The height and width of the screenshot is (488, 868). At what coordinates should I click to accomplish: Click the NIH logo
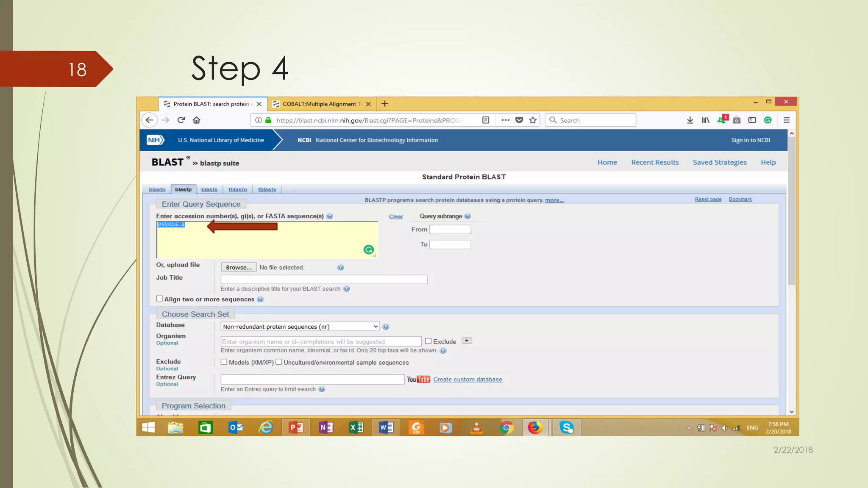coord(155,140)
